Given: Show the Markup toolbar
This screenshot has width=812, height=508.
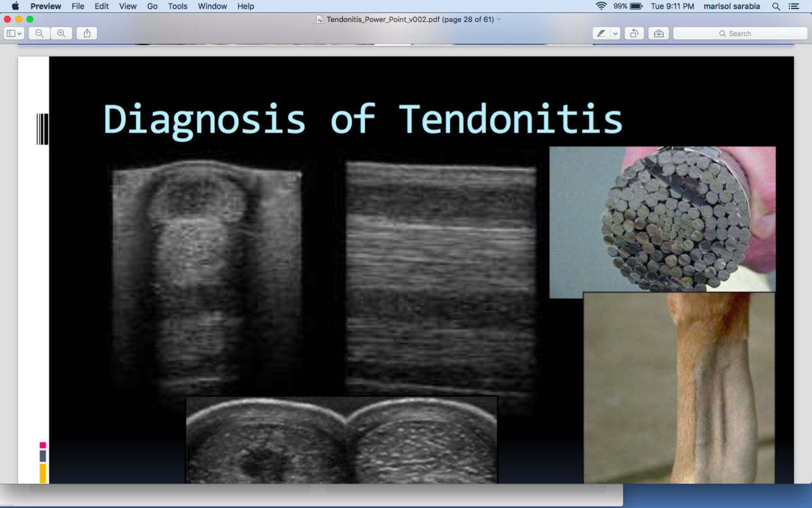Looking at the screenshot, I should point(659,34).
